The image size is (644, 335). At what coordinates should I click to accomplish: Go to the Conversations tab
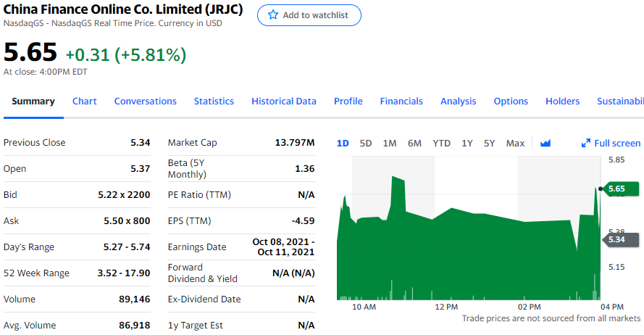click(x=146, y=101)
